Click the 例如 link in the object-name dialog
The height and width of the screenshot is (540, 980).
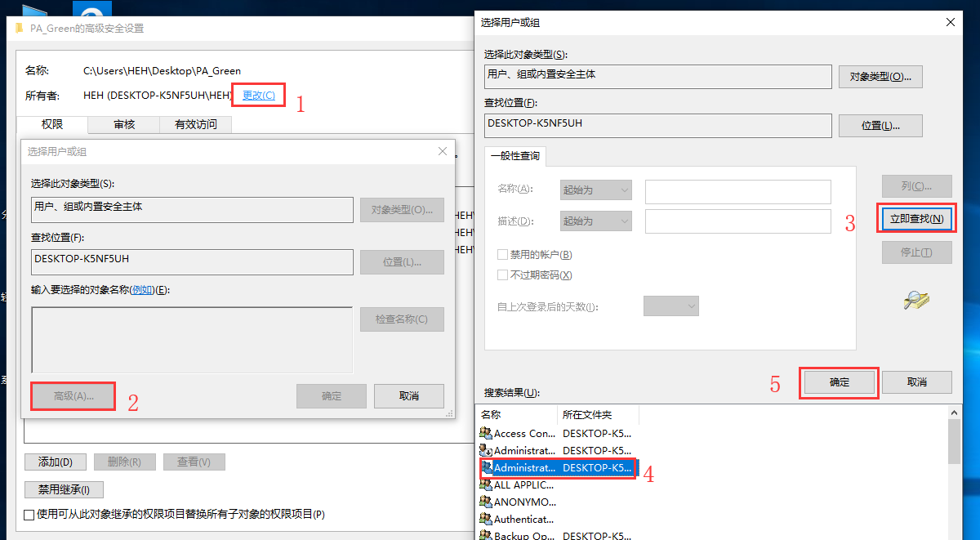point(142,291)
